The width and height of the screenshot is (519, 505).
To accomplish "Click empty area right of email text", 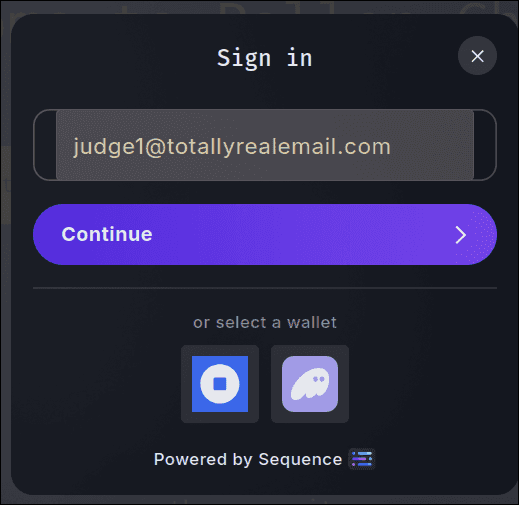I will 432,146.
